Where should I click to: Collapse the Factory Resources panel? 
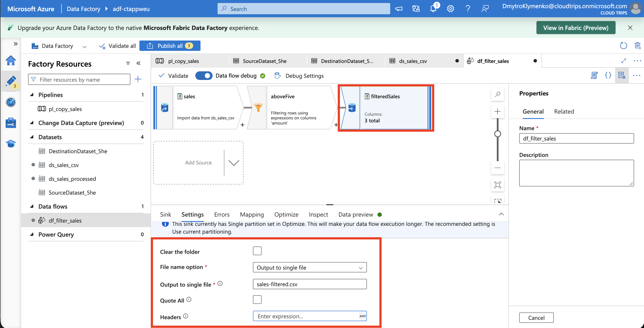click(138, 63)
